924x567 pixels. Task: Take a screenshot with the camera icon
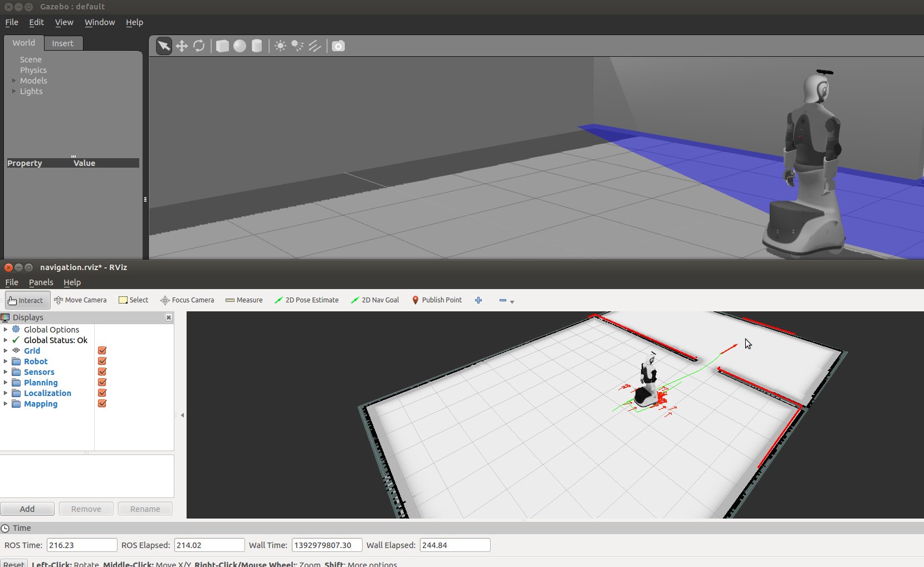(x=338, y=46)
